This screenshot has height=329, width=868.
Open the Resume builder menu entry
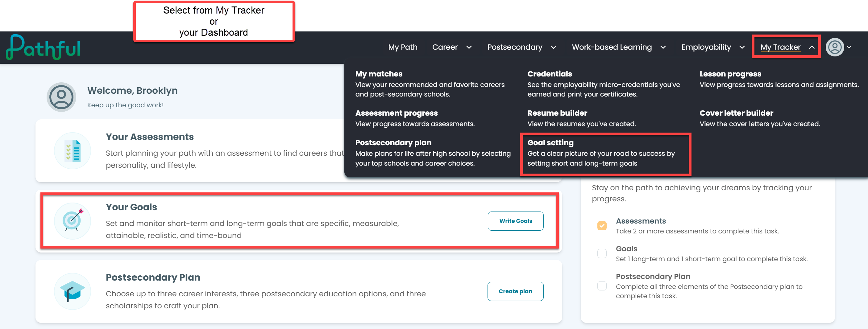tap(581, 118)
